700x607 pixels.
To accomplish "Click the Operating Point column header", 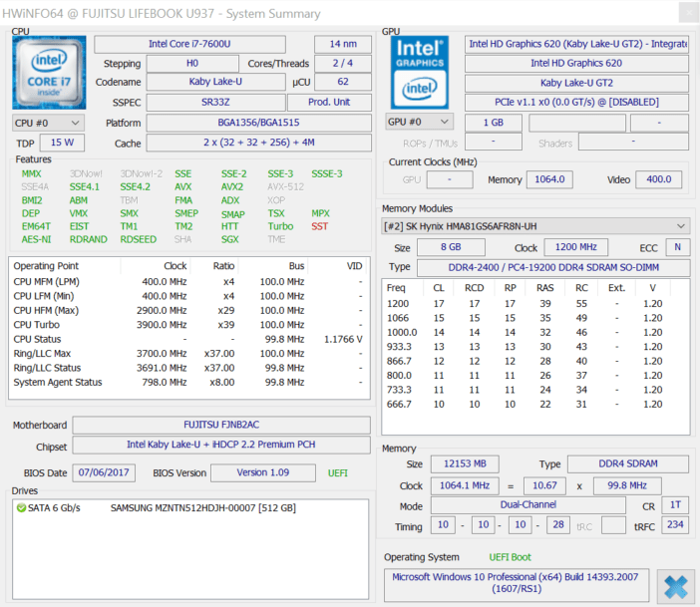I will pos(65,266).
